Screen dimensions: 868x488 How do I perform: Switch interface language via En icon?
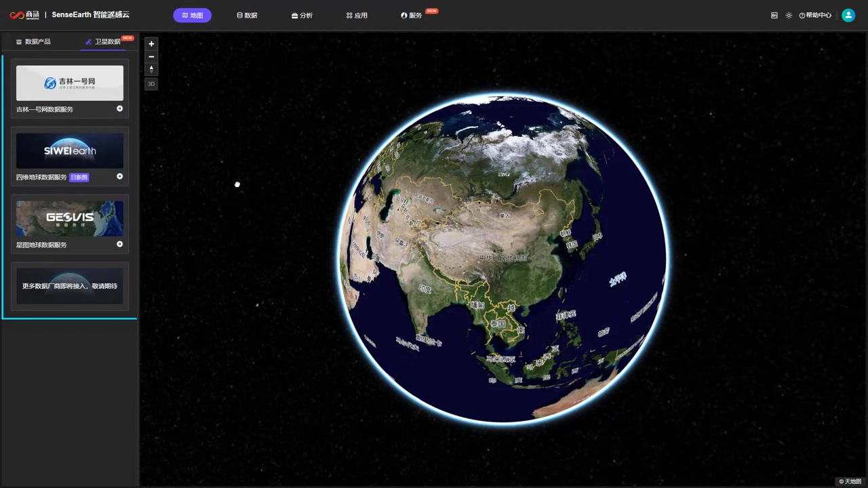(x=774, y=15)
